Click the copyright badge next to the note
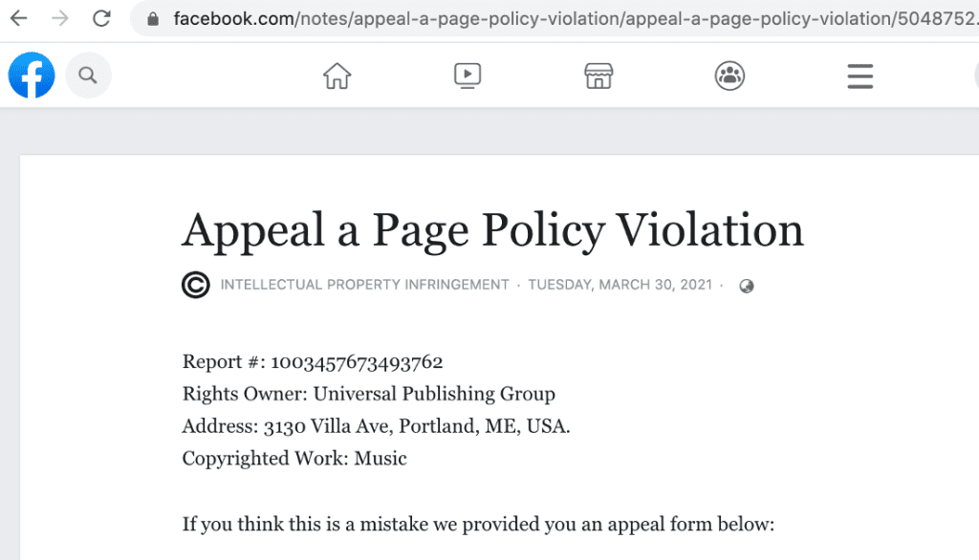 pos(195,284)
